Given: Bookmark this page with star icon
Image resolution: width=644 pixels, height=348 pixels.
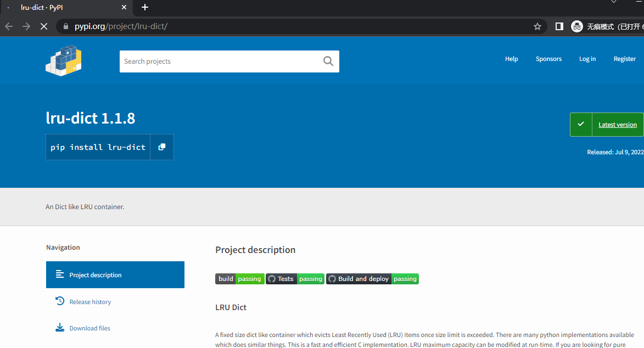Looking at the screenshot, I should tap(537, 26).
